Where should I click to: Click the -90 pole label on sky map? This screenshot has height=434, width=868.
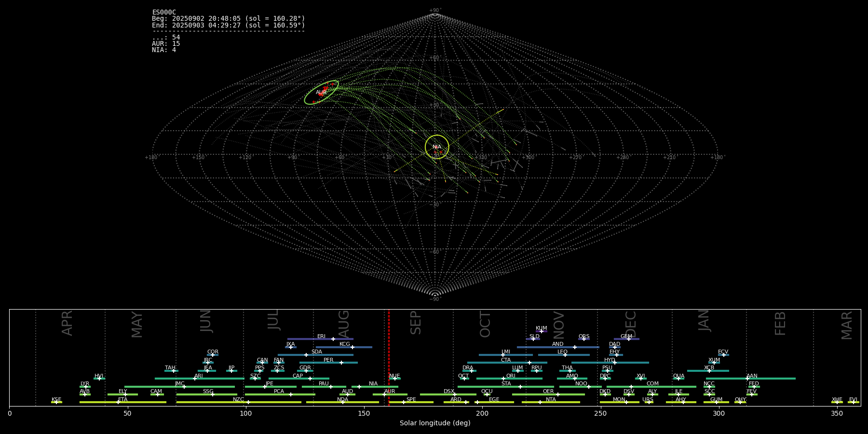tap(435, 299)
